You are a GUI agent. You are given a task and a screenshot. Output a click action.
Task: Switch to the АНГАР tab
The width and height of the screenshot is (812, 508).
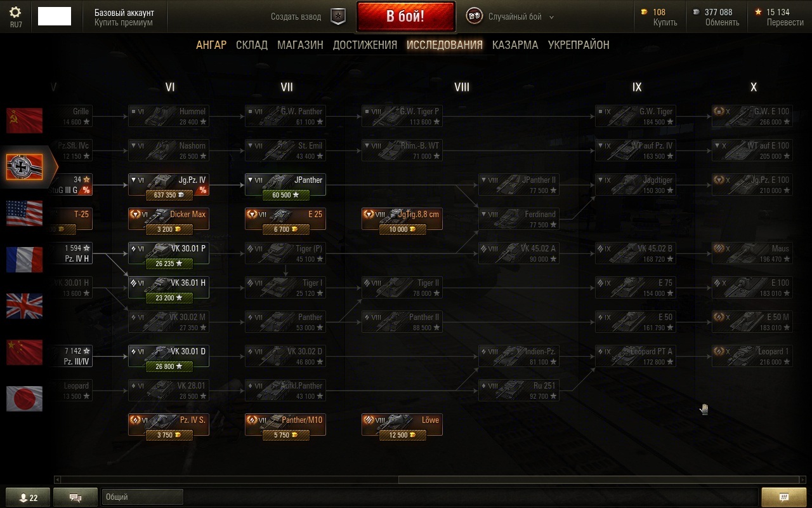[x=211, y=45]
